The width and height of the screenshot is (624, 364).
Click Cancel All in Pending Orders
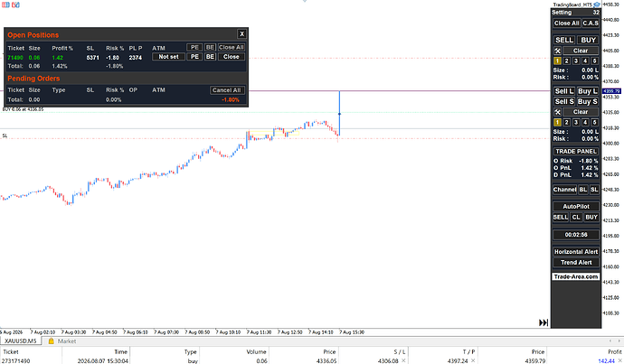(x=227, y=90)
